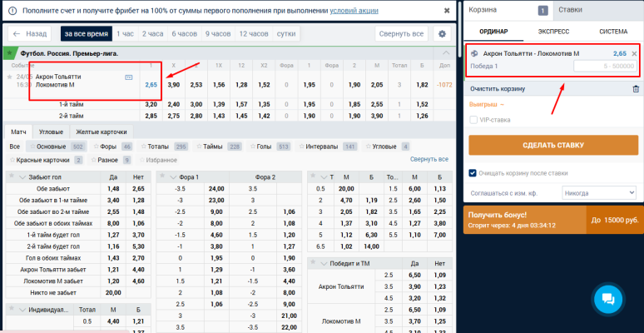Image resolution: width=644 pixels, height=333 pixels.
Task: Star the Победит и ТМ block
Action: pyautogui.click(x=313, y=262)
